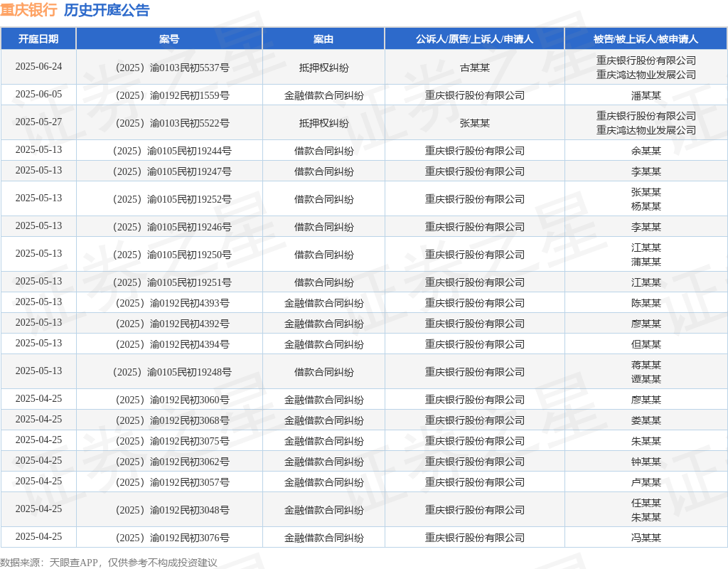Select the 案由 column header
The width and height of the screenshot is (728, 569).
(x=323, y=39)
